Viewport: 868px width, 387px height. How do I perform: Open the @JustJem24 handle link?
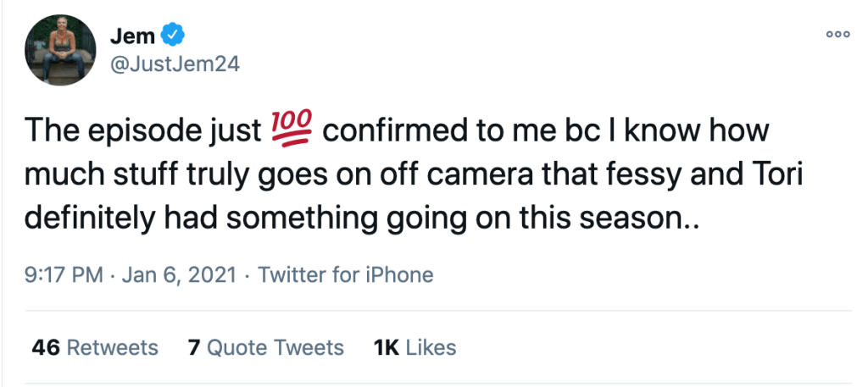(x=175, y=64)
